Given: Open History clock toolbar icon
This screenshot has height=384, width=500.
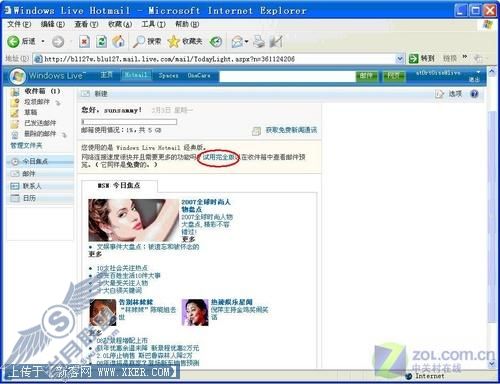Looking at the screenshot, I should [x=216, y=42].
